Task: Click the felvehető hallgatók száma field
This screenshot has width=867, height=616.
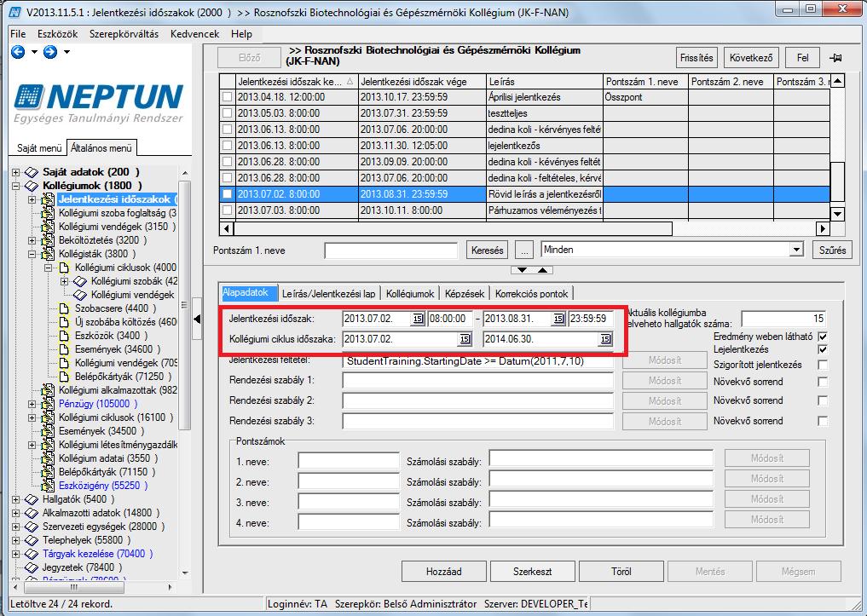Action: [x=783, y=318]
